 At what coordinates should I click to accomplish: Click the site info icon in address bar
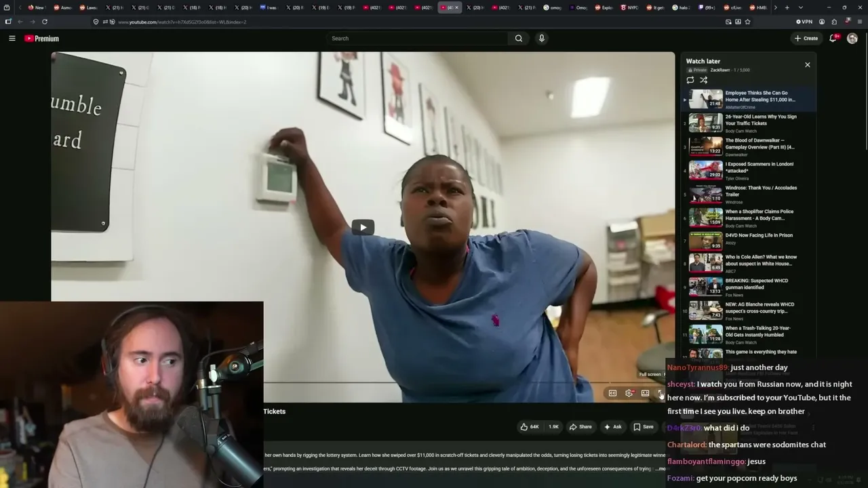(96, 22)
